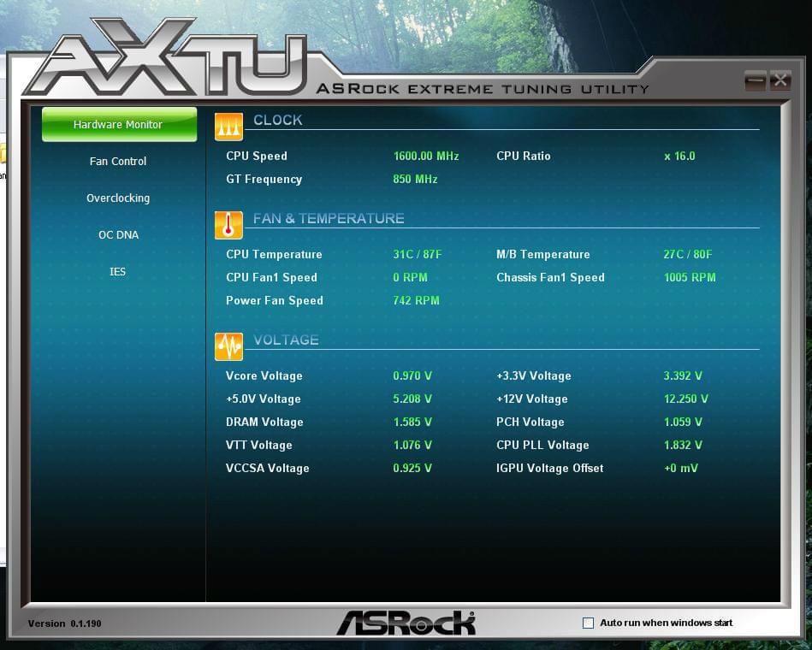Click the ASRock logo at bottom
This screenshot has height=650, width=812.
[x=406, y=623]
